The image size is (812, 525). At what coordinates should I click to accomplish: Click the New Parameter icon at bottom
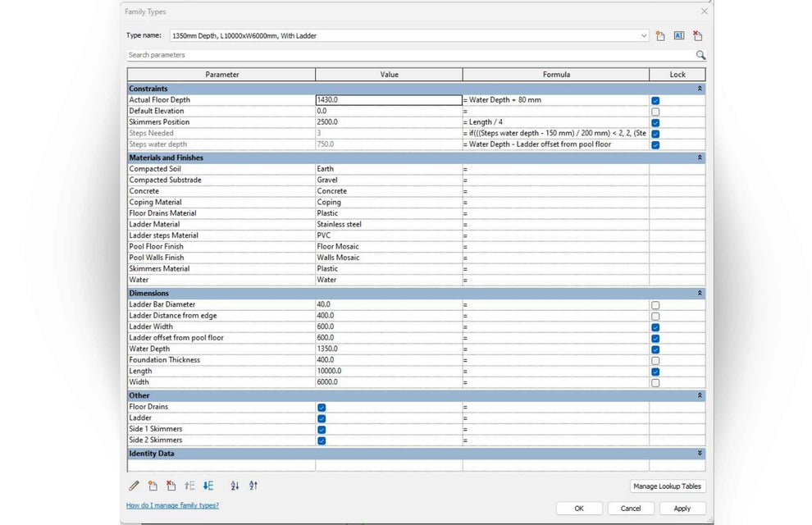(x=153, y=486)
